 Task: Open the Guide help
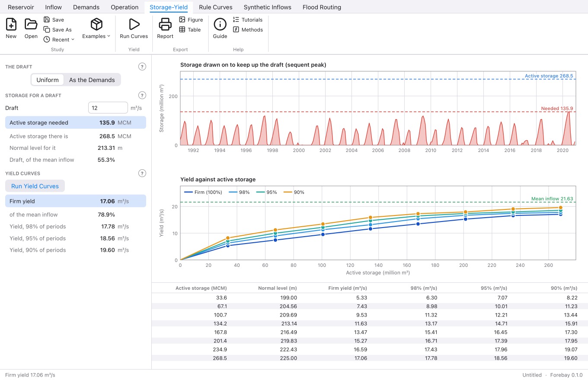pos(220,28)
